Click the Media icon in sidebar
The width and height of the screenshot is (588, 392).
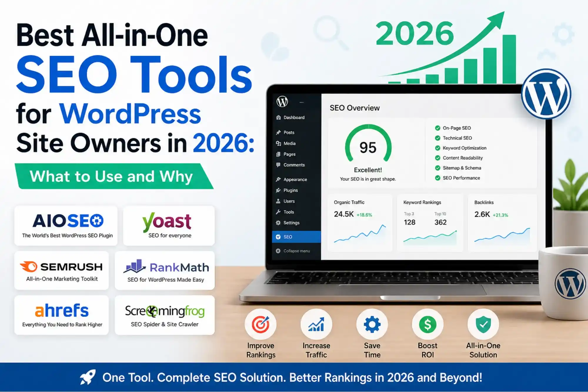point(278,143)
